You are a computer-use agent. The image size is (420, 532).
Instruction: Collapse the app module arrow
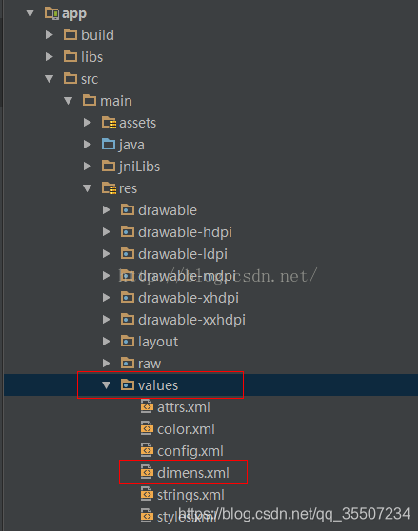click(30, 13)
